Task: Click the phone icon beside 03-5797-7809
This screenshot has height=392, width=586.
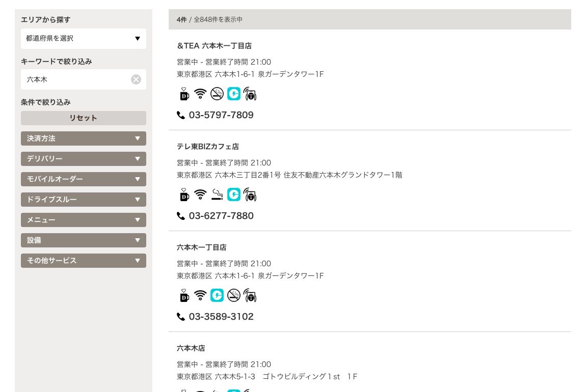Action: pos(181,115)
